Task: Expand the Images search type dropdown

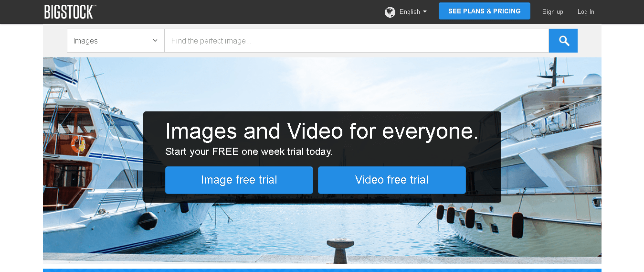Action: (x=116, y=41)
